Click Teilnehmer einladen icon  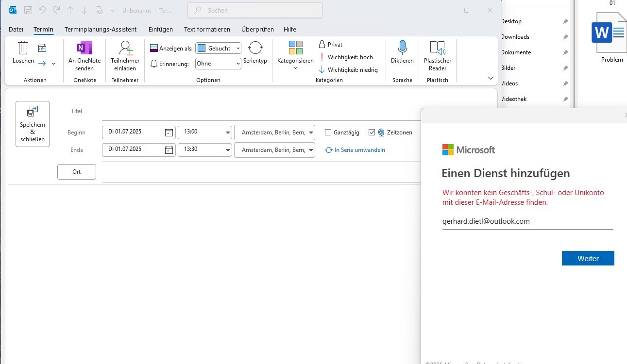[125, 48]
